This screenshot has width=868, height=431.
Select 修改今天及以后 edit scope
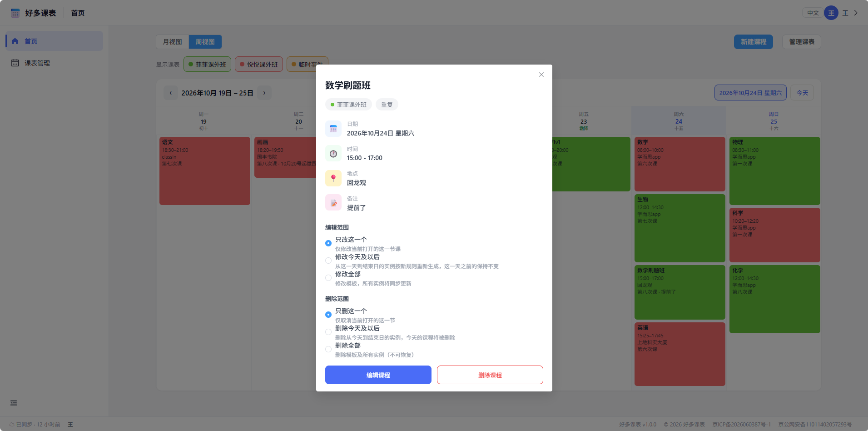pyautogui.click(x=328, y=261)
